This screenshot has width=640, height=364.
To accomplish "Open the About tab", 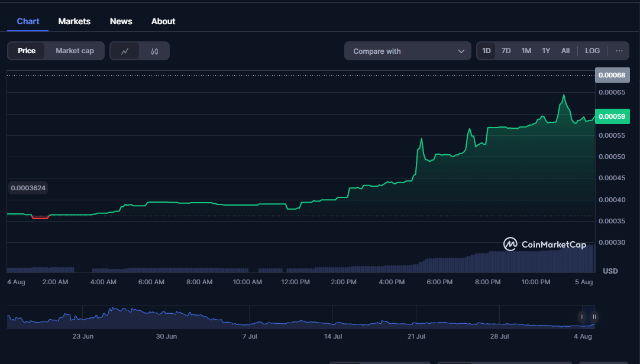I will tap(163, 21).
